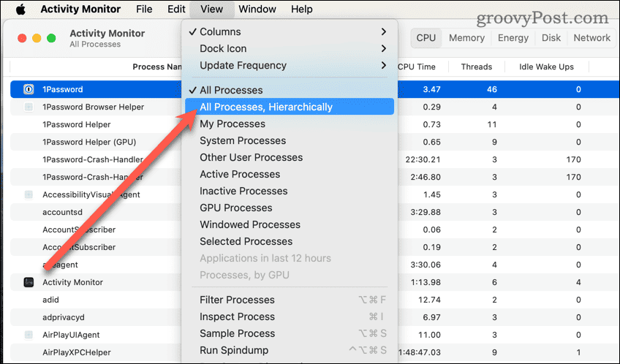620x364 pixels.
Task: Switch to the Network tab
Action: [x=592, y=38]
